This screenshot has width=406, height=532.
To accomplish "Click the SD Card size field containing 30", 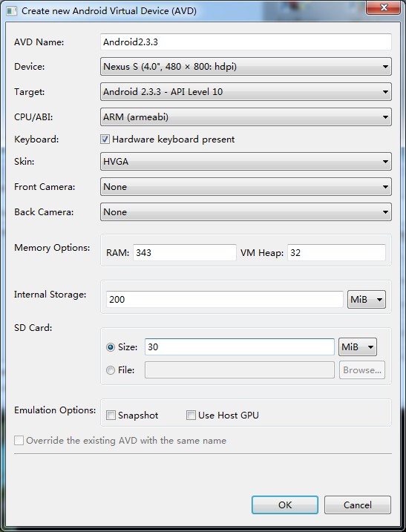I will coord(240,347).
